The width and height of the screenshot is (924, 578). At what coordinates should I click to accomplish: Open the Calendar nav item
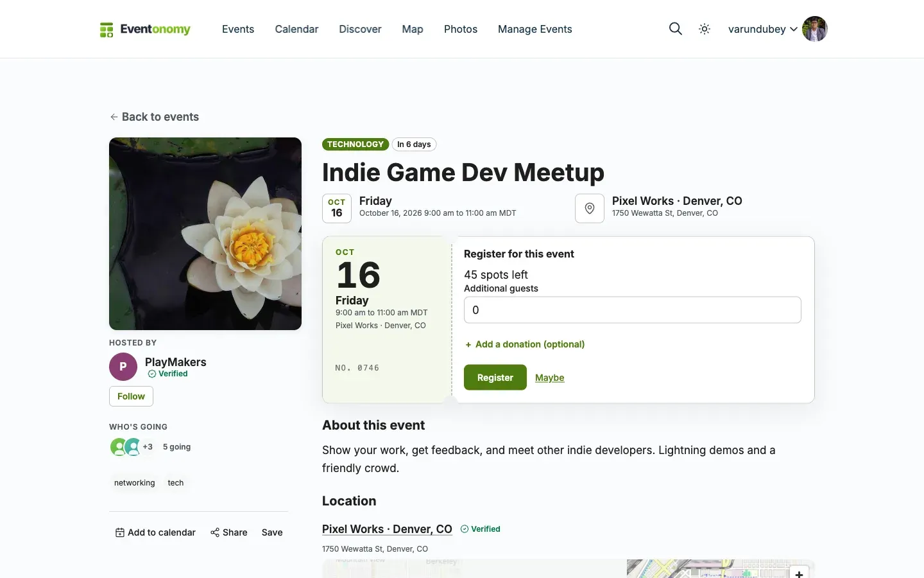click(x=296, y=29)
